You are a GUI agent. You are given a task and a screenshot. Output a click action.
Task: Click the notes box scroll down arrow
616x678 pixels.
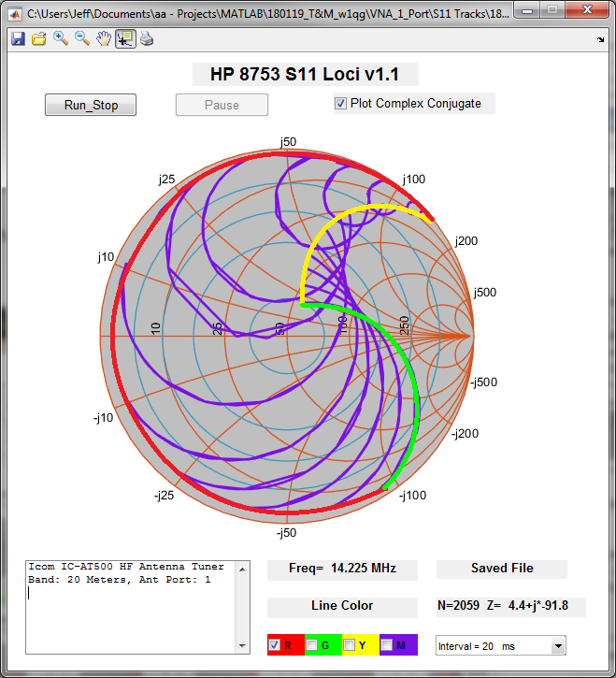point(242,646)
